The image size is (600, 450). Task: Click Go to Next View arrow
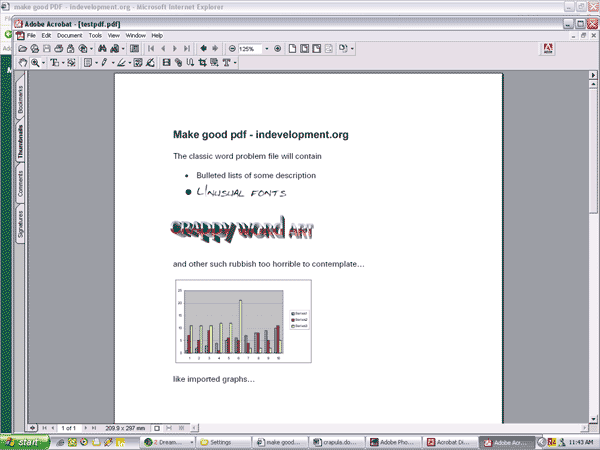pyautogui.click(x=215, y=48)
